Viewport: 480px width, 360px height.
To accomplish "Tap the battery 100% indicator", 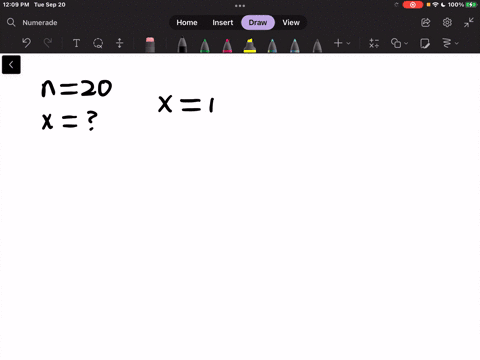I will pos(462,5).
